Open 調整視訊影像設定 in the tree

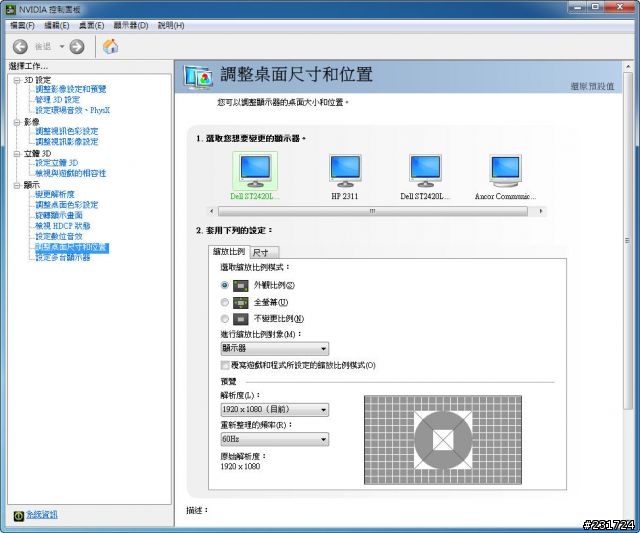[67, 142]
